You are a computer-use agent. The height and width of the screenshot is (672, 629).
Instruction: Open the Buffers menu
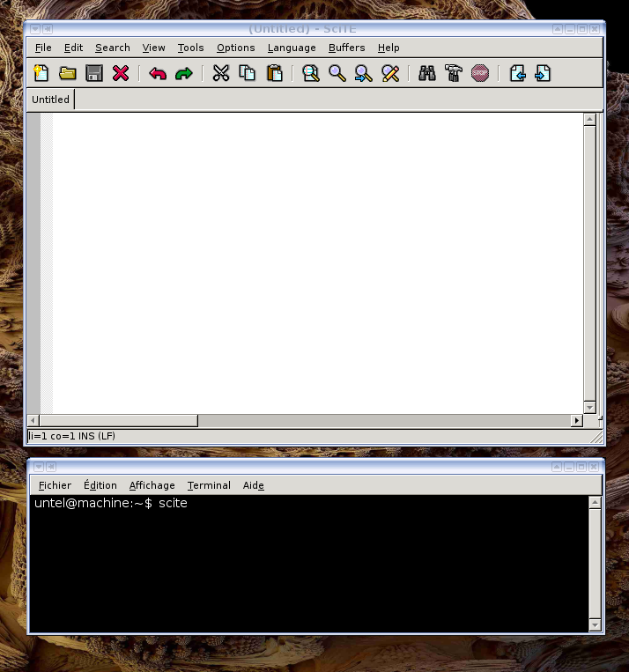click(x=346, y=48)
